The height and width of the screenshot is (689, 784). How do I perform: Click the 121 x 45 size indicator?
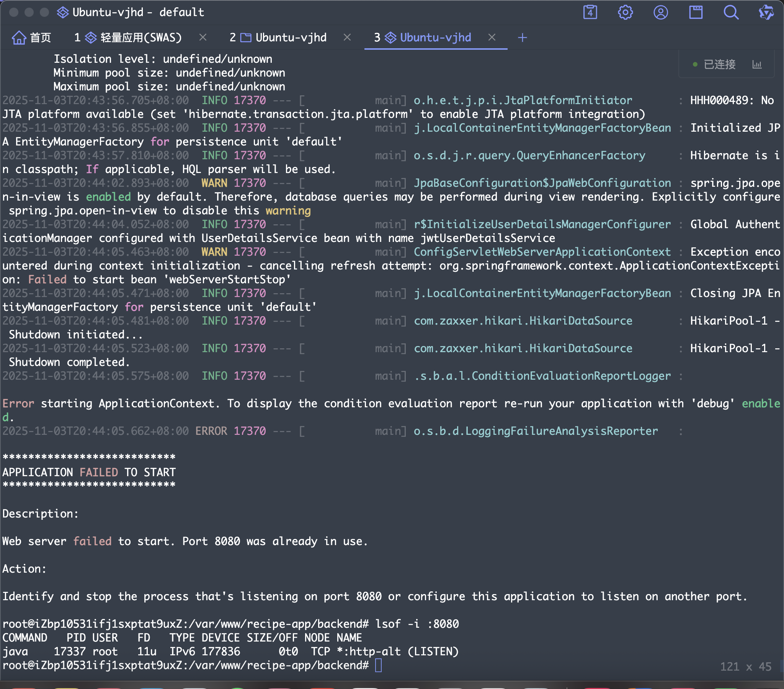coord(745,667)
